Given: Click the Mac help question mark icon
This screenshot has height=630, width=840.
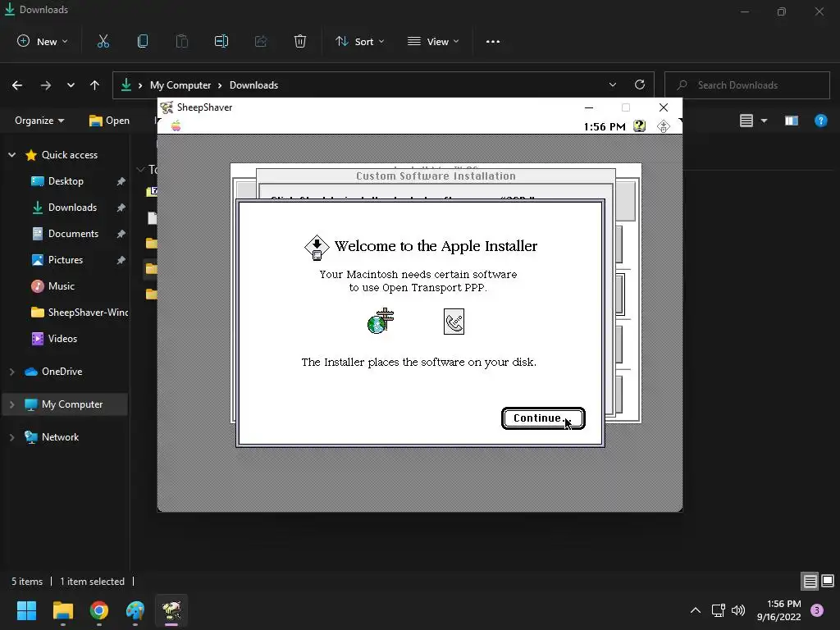Looking at the screenshot, I should [639, 126].
